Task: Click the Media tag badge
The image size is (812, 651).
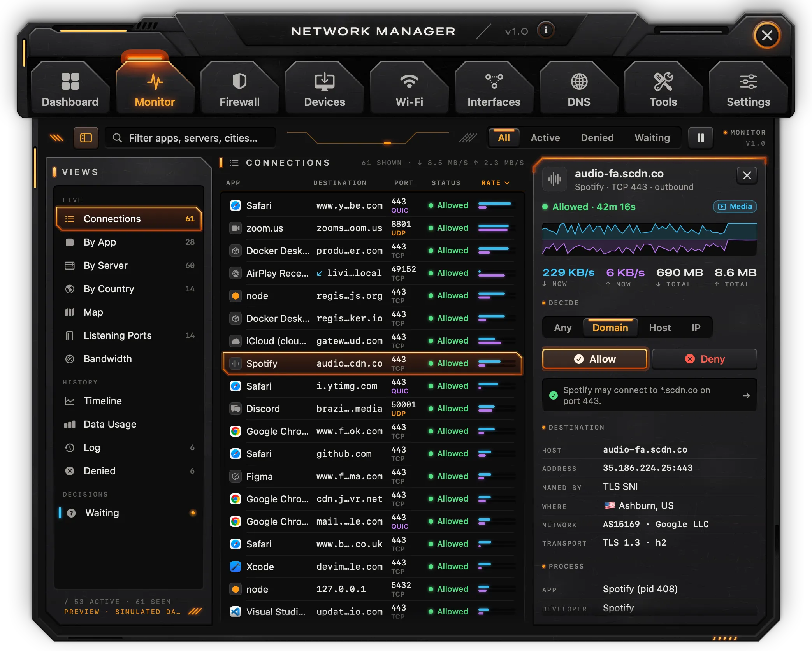Action: [x=735, y=207]
